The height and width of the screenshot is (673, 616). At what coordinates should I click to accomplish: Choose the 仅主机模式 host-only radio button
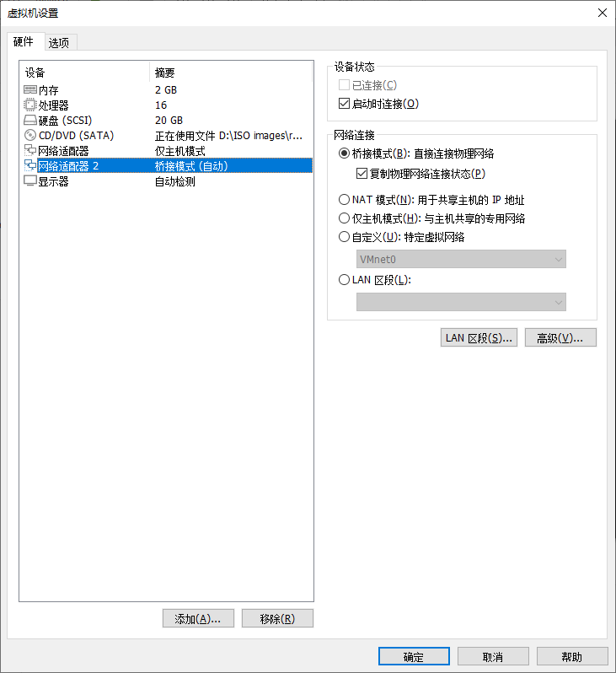344,218
